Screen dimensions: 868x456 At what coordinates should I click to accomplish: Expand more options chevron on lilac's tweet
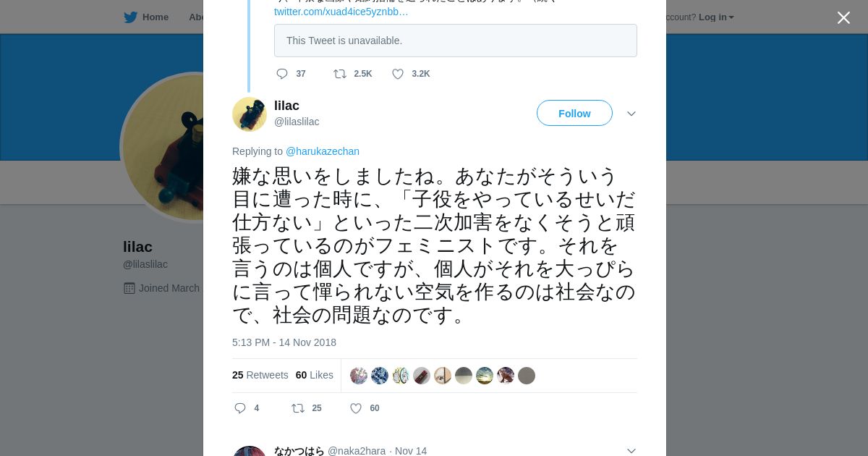pyautogui.click(x=631, y=114)
